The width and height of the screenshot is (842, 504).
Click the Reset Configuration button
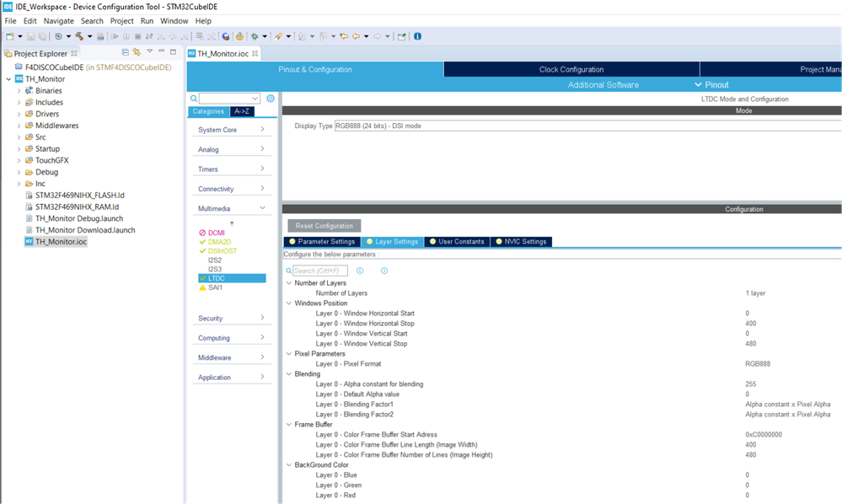click(324, 225)
